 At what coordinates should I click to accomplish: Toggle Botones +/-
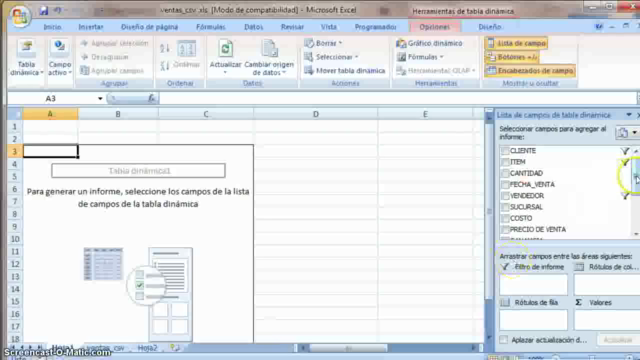pyautogui.click(x=512, y=57)
